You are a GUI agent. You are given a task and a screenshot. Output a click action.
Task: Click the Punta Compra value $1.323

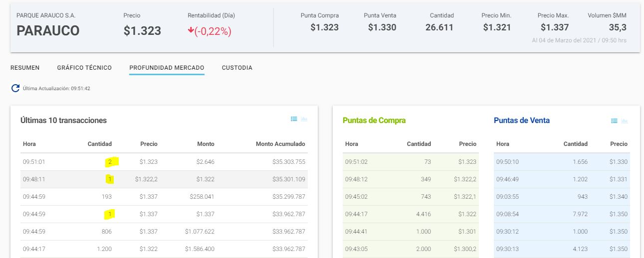324,27
